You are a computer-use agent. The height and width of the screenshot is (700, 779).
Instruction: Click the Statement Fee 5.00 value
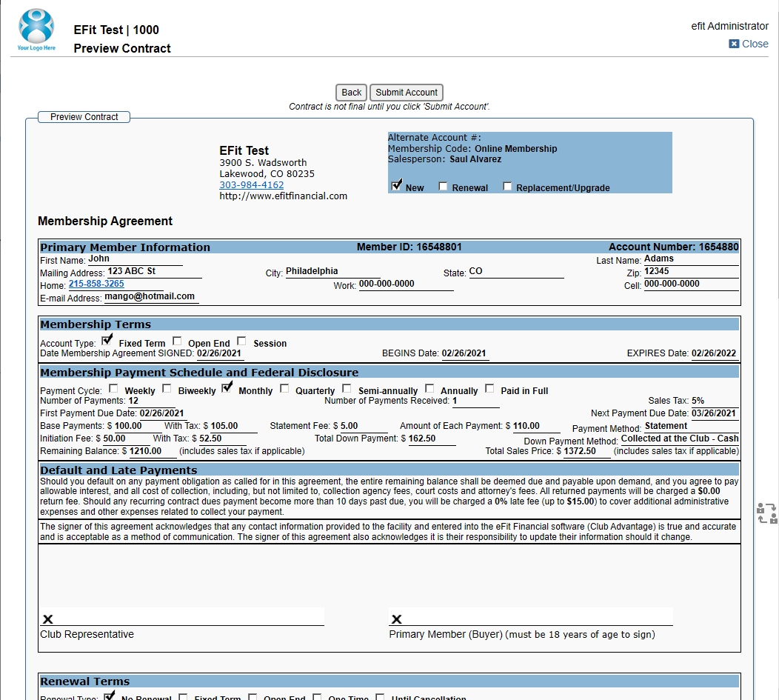349,426
